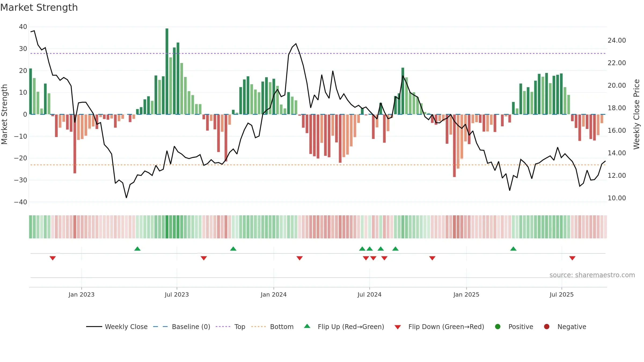Click the flip down marker just after Jul 2025
The image size is (644, 362).
tap(572, 258)
